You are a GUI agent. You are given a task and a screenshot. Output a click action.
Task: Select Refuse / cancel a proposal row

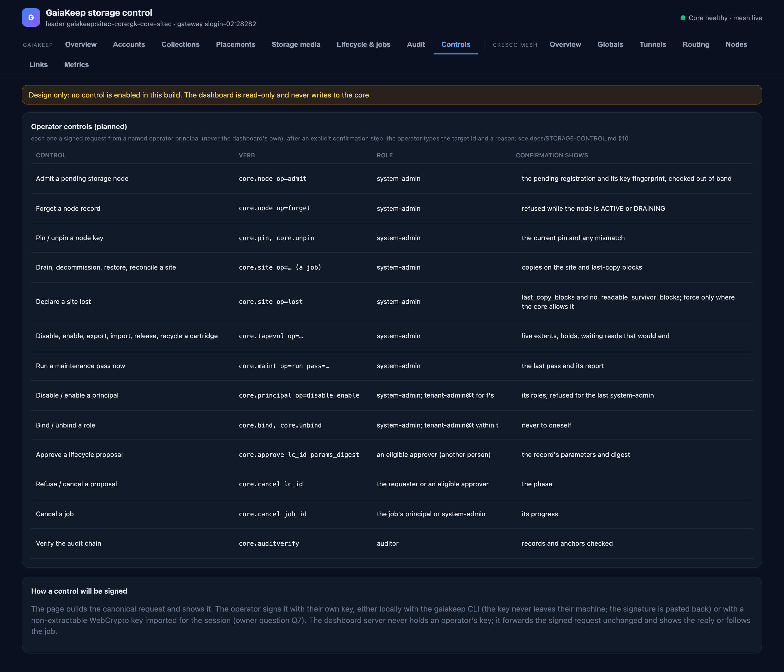[x=392, y=484]
